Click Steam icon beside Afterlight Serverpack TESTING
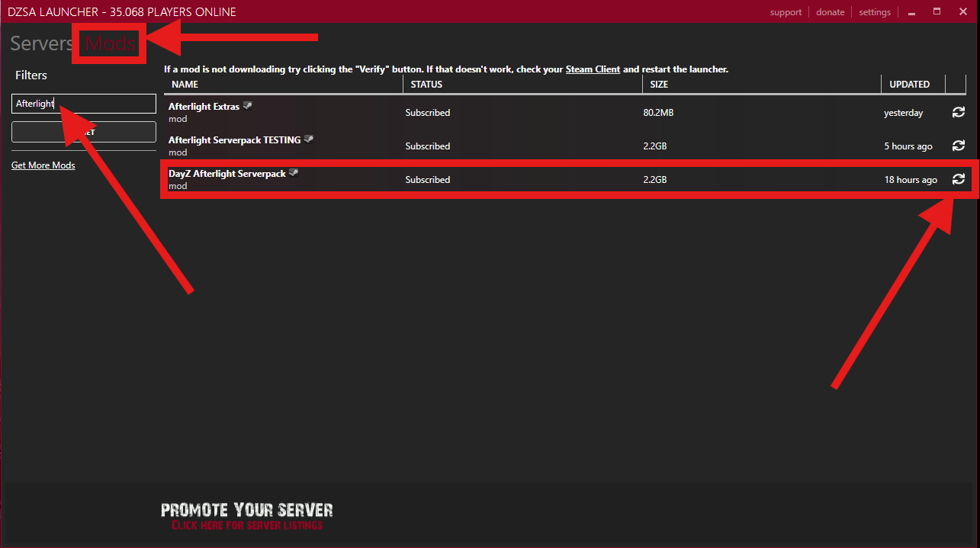980x548 pixels. [x=309, y=139]
